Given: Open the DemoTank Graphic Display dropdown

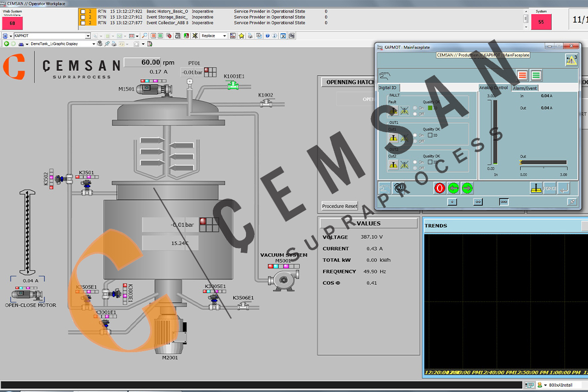Looking at the screenshot, I should (93, 44).
